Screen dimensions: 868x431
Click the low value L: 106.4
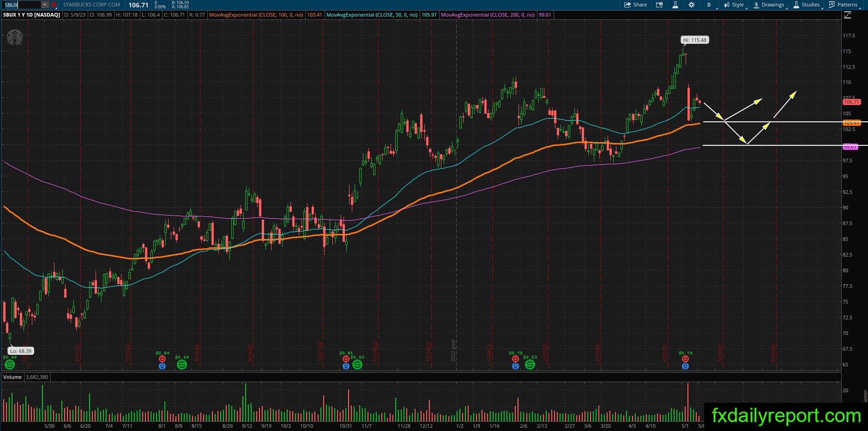tap(151, 15)
